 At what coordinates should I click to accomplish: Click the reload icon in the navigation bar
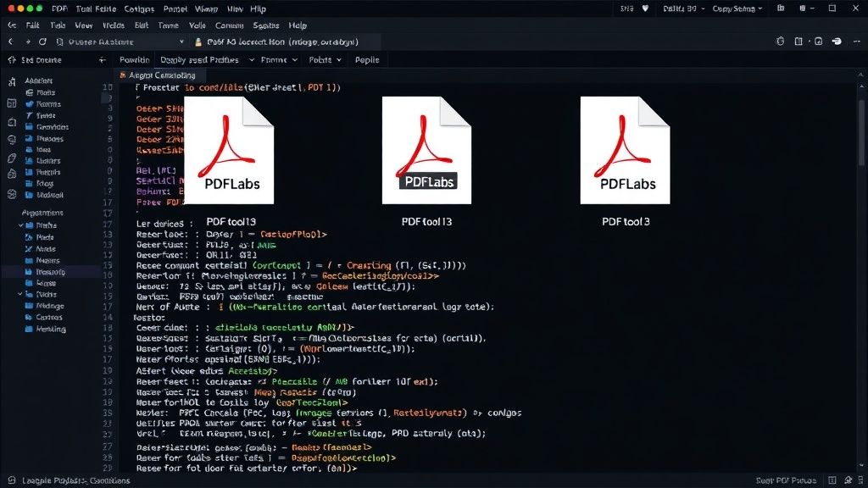(x=42, y=42)
